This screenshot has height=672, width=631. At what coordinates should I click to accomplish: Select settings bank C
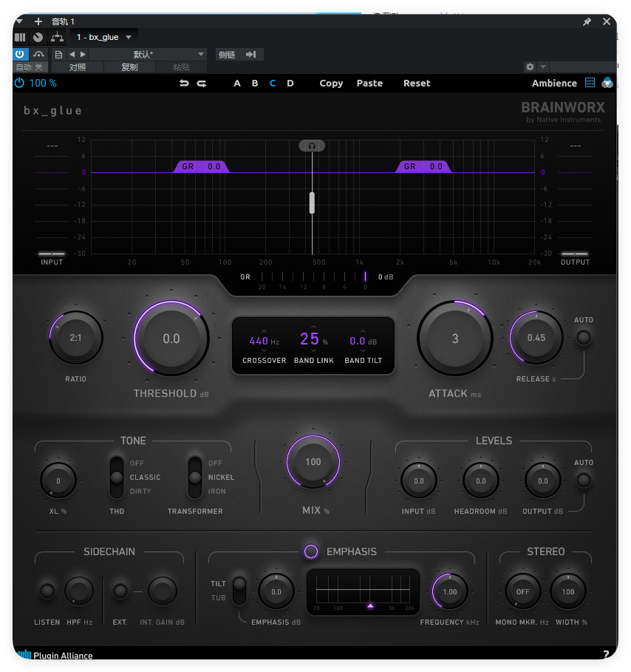click(273, 83)
